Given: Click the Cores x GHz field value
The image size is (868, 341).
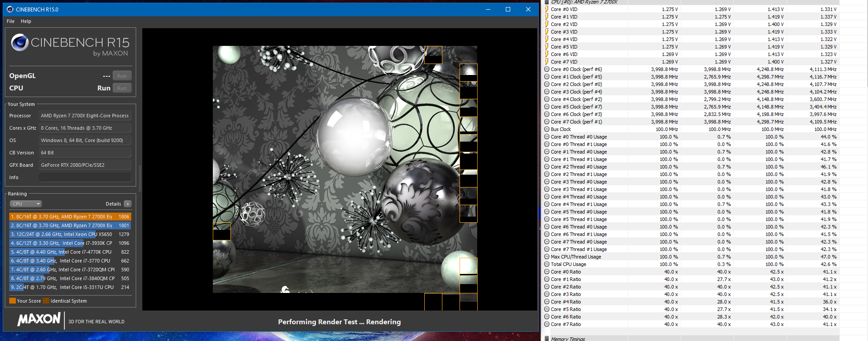Looking at the screenshot, I should click(x=85, y=128).
